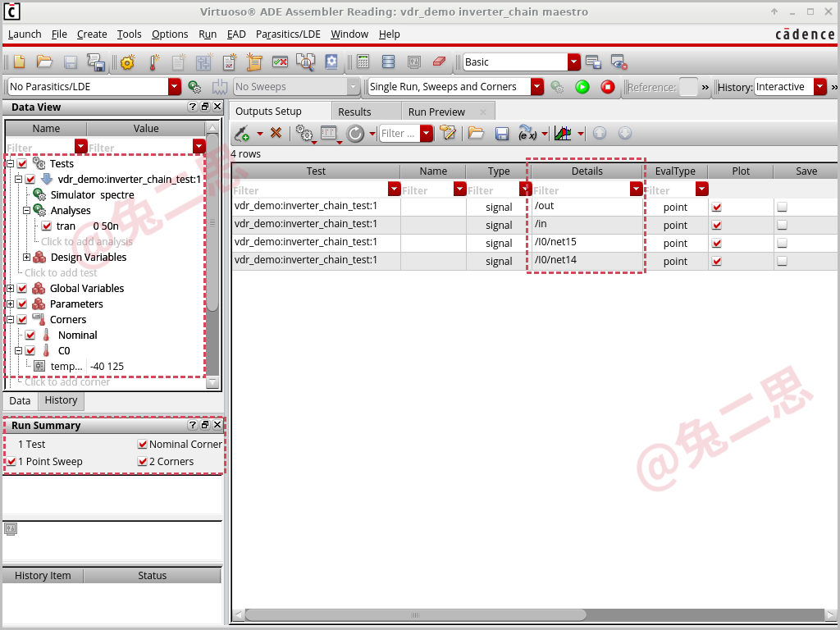This screenshot has width=840, height=630.
Task: Open the History Interactive dropdown
Action: (x=820, y=87)
